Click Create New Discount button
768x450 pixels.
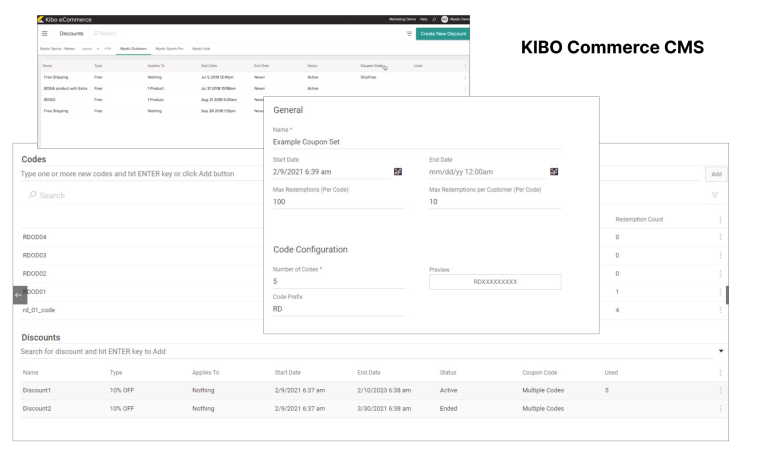(x=436, y=32)
